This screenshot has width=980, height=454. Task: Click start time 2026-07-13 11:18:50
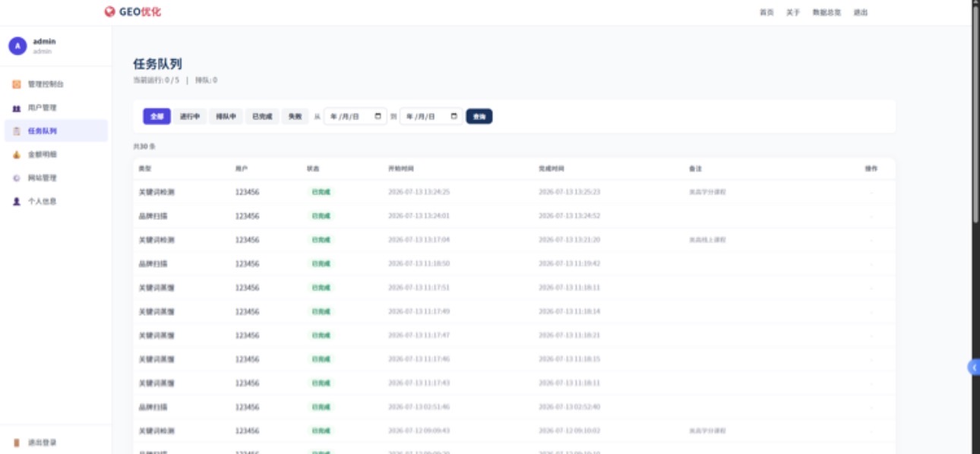(419, 263)
